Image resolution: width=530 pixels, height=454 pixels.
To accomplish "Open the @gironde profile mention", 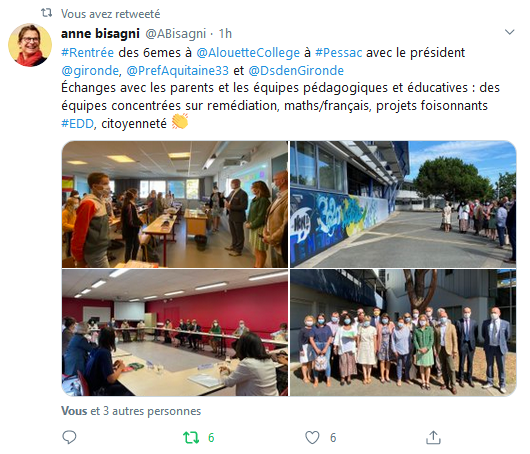I will point(90,71).
